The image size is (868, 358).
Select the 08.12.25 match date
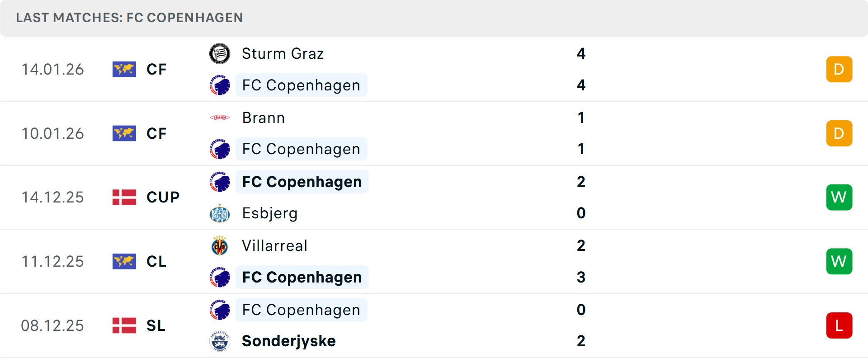52,325
